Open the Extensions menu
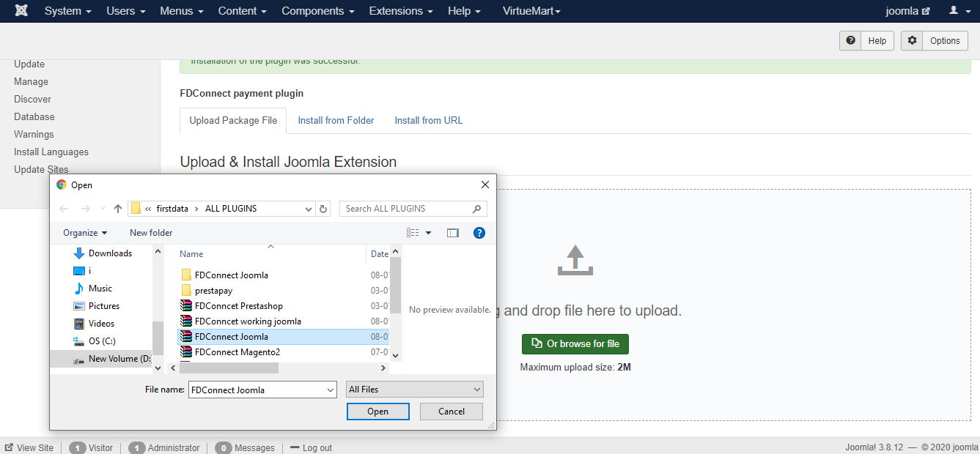The width and height of the screenshot is (980, 454). tap(400, 11)
